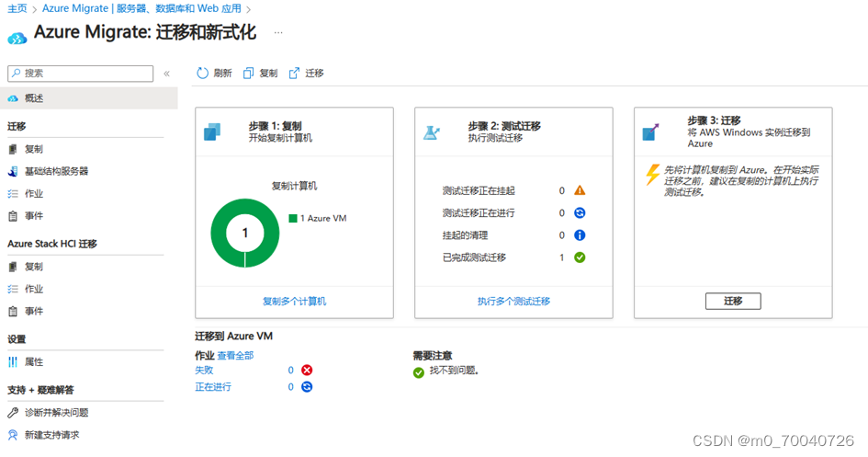
Task: Click 执行多个测试迁移 link
Action: point(513,302)
